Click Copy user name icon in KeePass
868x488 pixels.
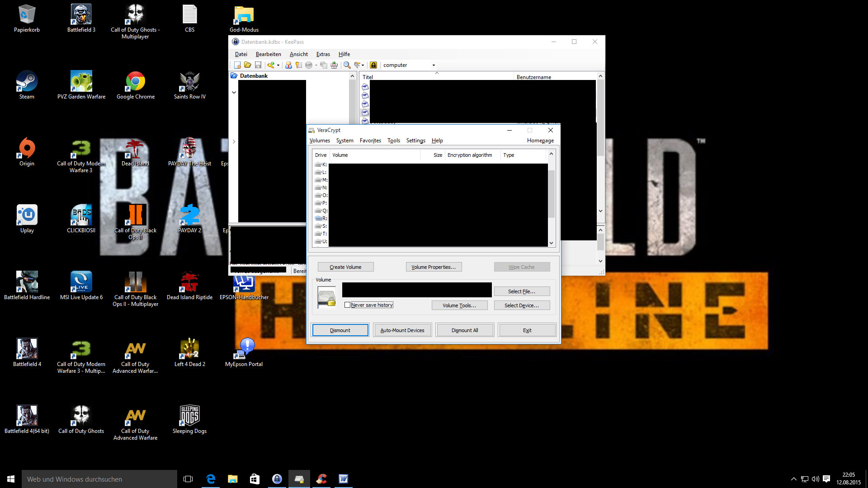[288, 65]
